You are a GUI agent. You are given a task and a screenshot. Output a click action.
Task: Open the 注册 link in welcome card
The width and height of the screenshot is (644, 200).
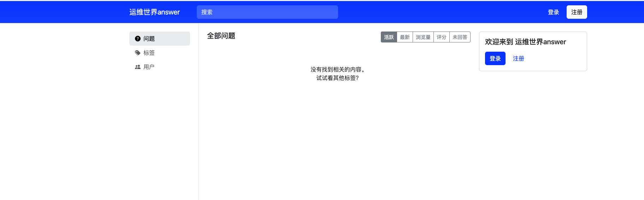[x=518, y=58]
